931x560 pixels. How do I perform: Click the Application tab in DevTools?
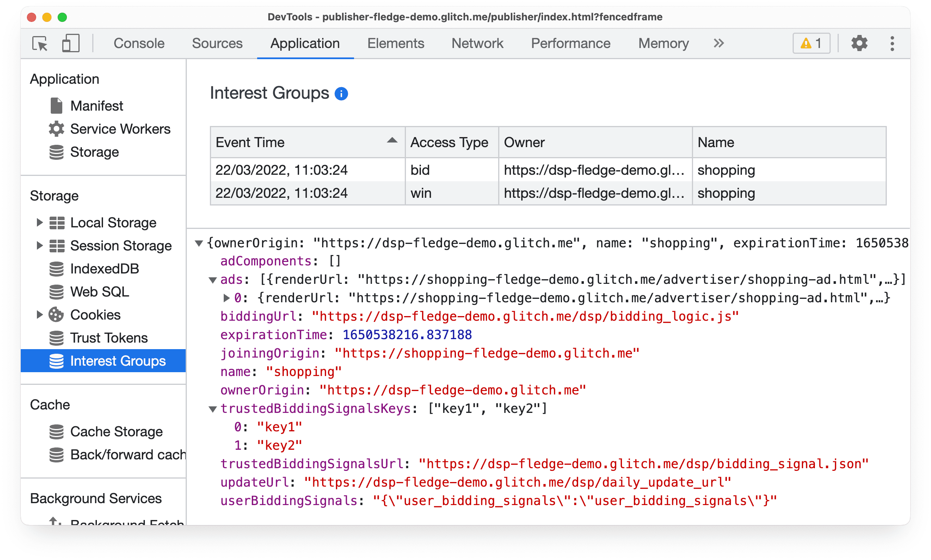click(305, 43)
